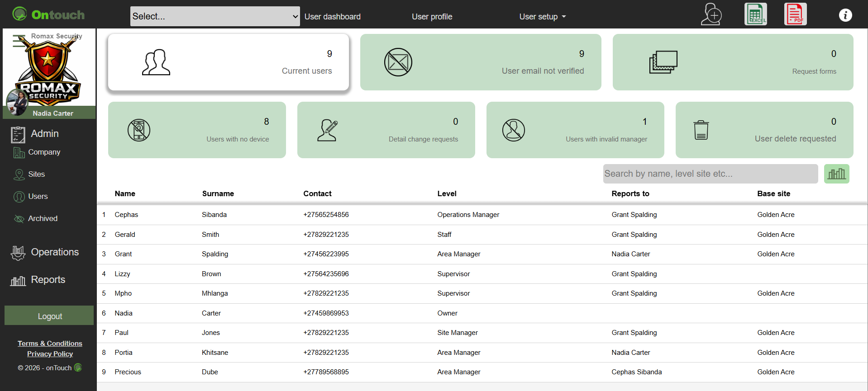
Task: Toggle the hamburger menu in sidebar
Action: [19, 41]
